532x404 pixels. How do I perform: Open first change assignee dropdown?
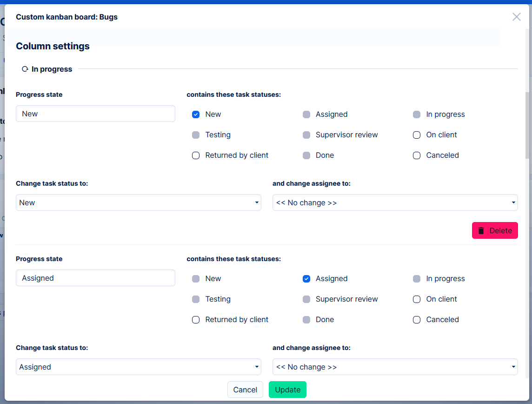tap(395, 202)
